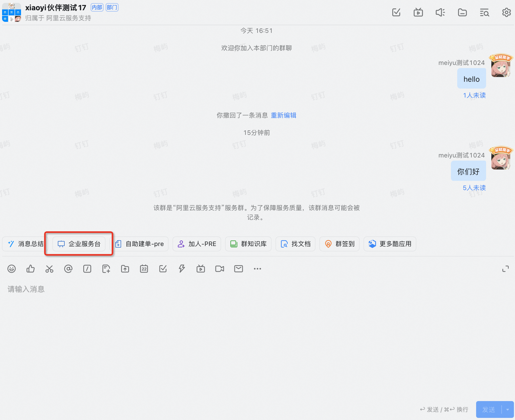Open 找文档 document search
The height and width of the screenshot is (420, 515).
(x=295, y=244)
